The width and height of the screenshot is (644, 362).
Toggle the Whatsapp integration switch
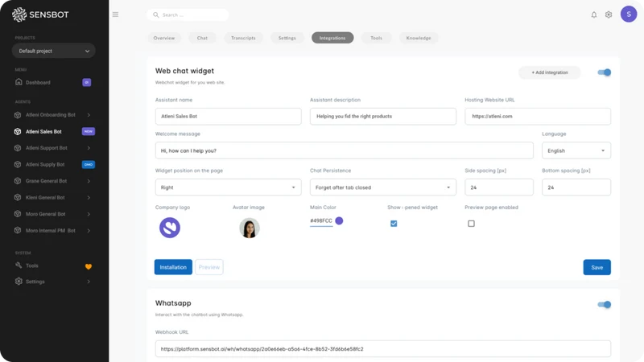pyautogui.click(x=605, y=305)
